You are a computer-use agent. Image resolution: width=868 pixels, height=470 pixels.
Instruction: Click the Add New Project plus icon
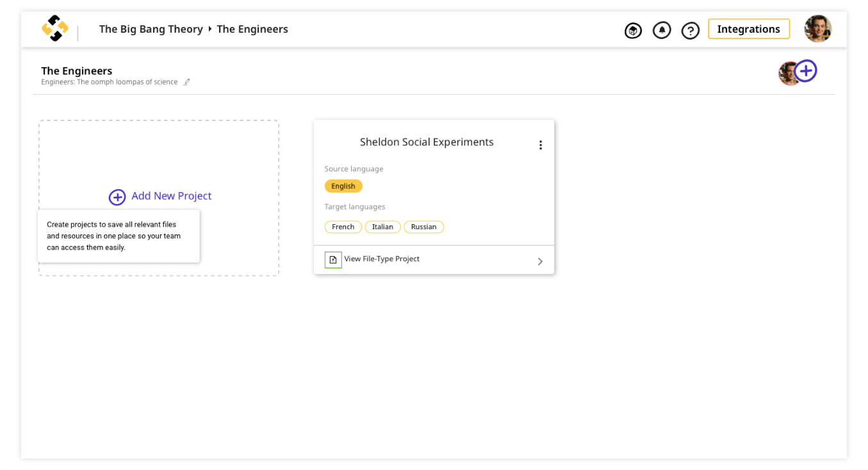pyautogui.click(x=117, y=197)
